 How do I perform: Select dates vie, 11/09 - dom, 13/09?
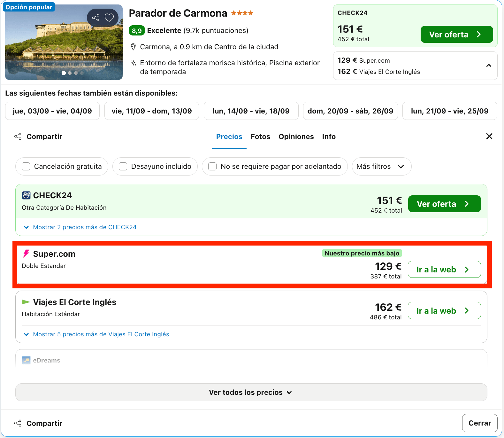click(x=152, y=111)
